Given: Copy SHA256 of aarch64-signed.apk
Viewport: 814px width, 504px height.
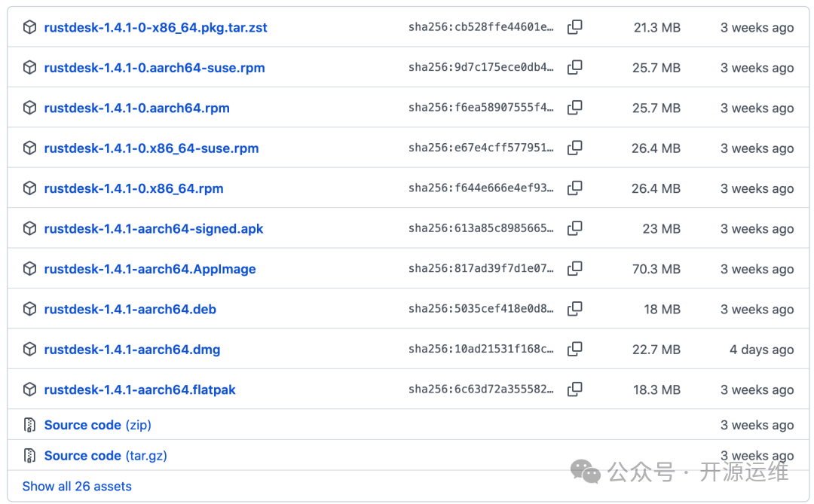Looking at the screenshot, I should pyautogui.click(x=574, y=229).
